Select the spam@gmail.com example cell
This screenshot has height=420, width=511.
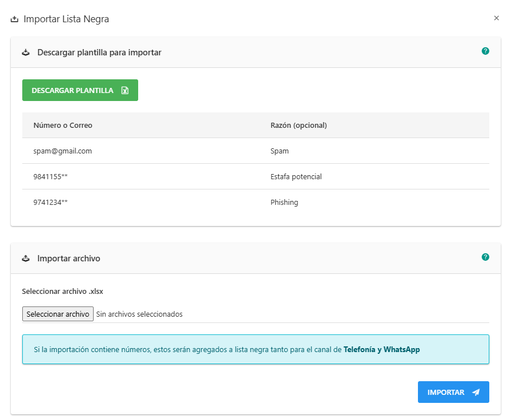tap(63, 151)
